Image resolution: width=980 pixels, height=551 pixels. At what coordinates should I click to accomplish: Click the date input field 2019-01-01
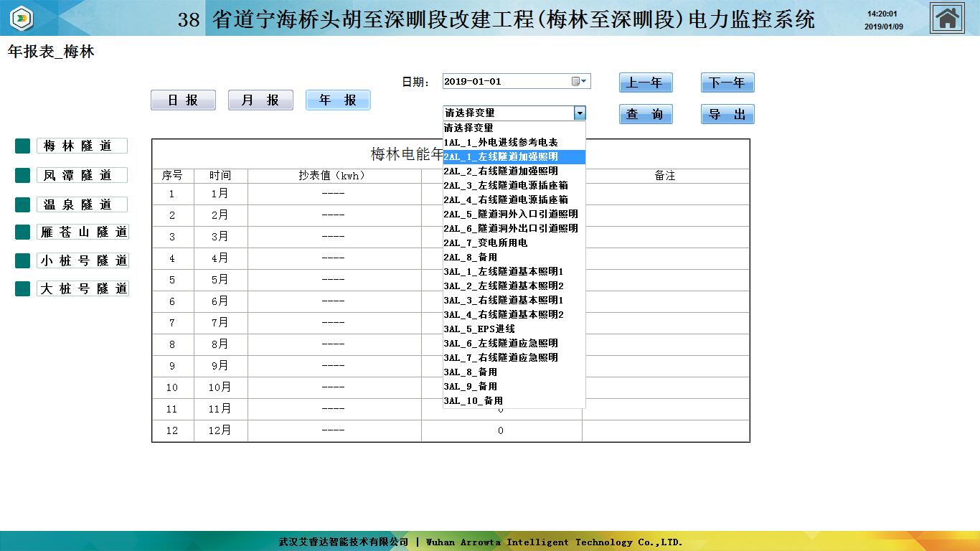506,82
